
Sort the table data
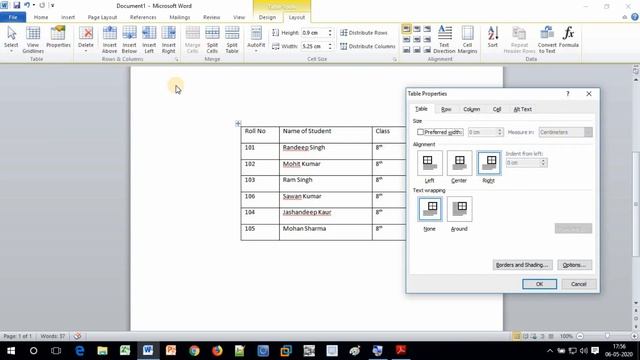[x=493, y=37]
